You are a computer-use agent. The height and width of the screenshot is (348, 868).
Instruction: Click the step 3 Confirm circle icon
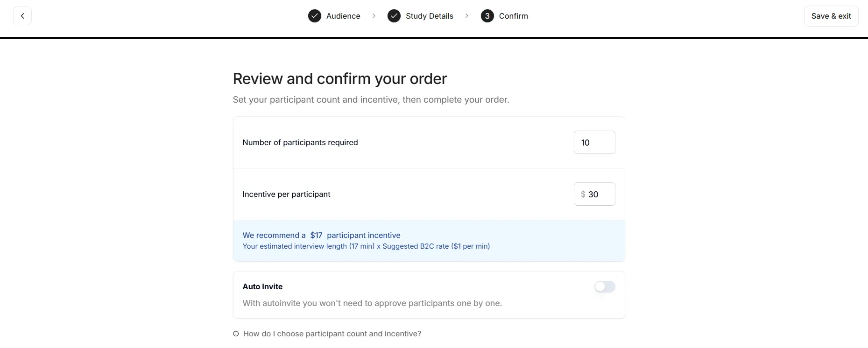[487, 16]
